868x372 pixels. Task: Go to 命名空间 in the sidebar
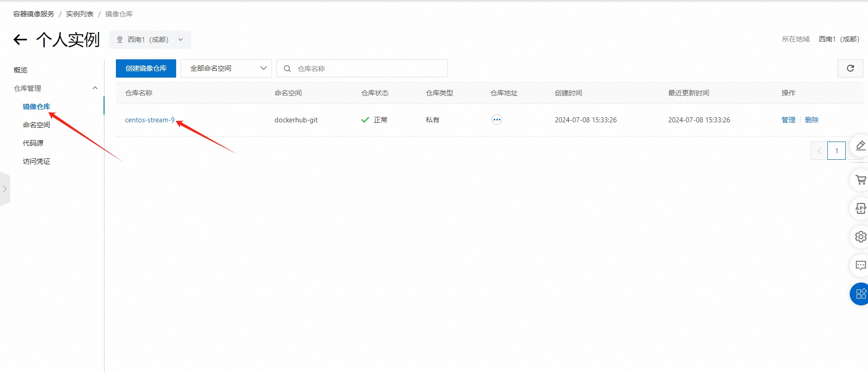37,125
